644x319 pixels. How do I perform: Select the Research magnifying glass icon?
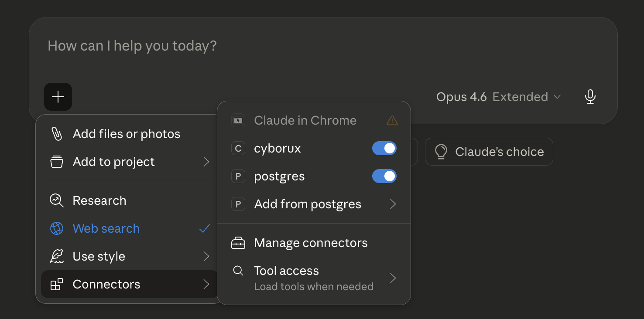click(x=57, y=200)
